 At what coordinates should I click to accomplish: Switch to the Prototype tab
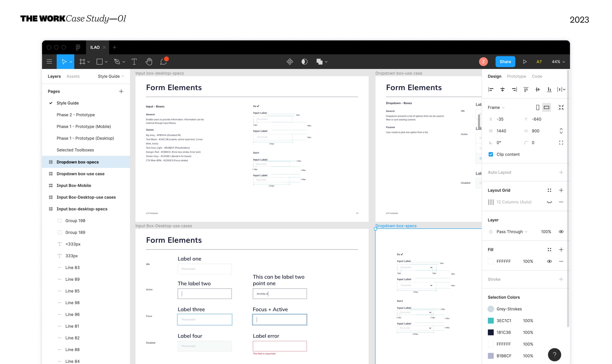[516, 76]
